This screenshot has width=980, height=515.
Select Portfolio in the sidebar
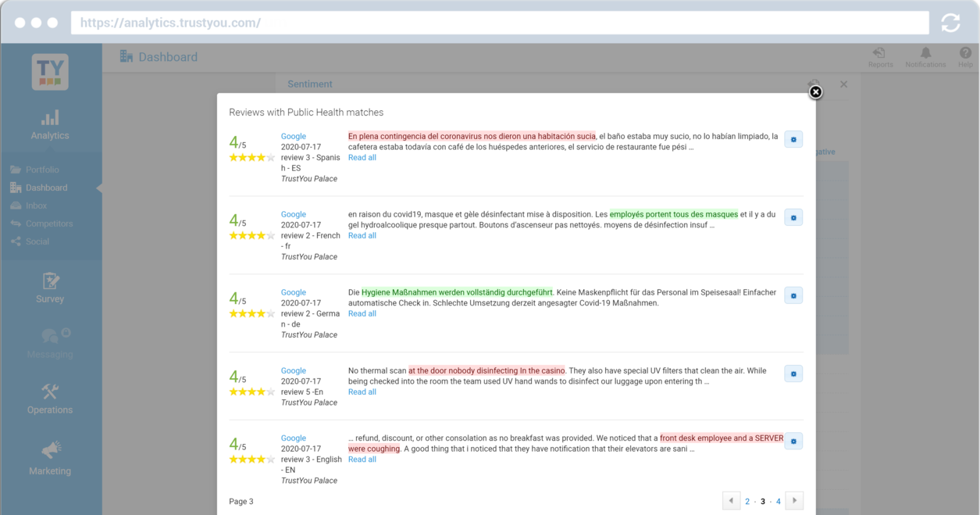tap(42, 170)
